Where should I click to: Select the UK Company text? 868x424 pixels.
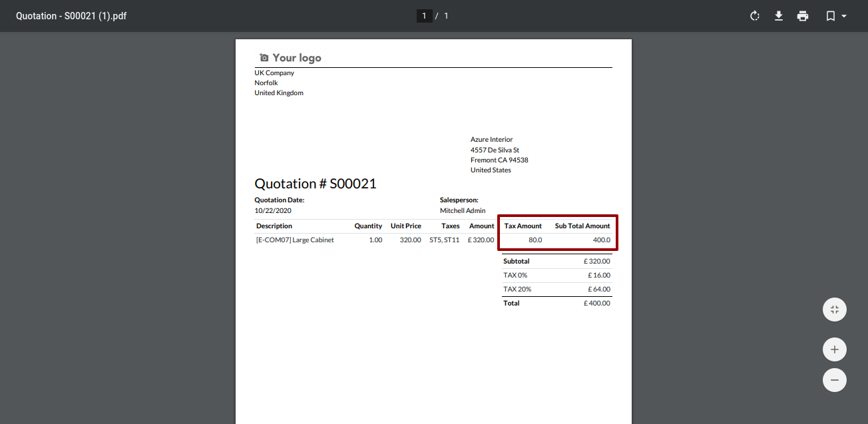pos(274,73)
